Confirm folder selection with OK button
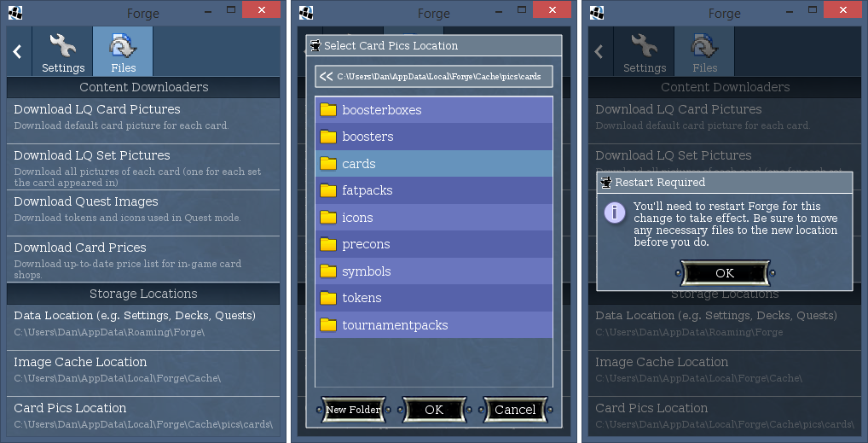This screenshot has width=868, height=443. coord(434,410)
